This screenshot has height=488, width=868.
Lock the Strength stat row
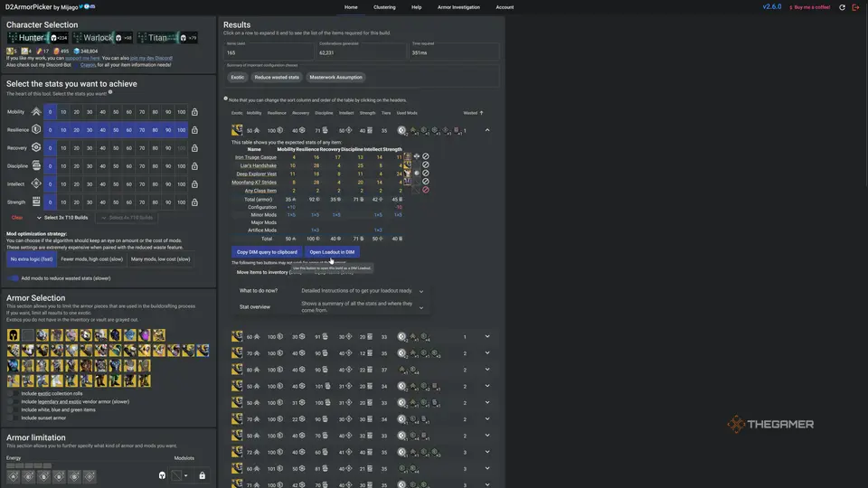(x=194, y=202)
